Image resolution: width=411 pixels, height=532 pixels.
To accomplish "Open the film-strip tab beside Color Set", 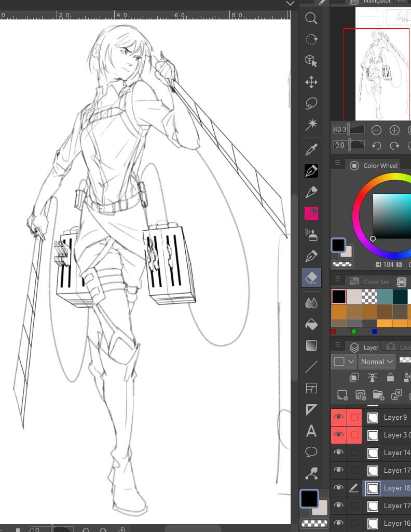I will point(402,282).
